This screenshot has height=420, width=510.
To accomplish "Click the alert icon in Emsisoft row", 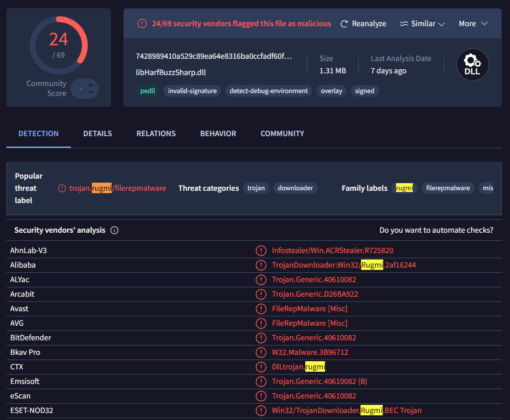I will pyautogui.click(x=261, y=381).
